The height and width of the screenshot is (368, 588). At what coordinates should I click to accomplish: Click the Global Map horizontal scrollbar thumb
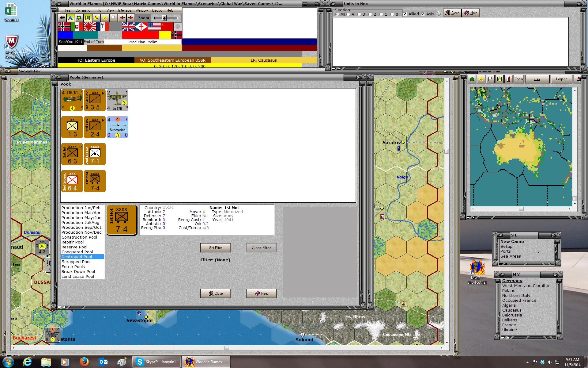pos(521,209)
